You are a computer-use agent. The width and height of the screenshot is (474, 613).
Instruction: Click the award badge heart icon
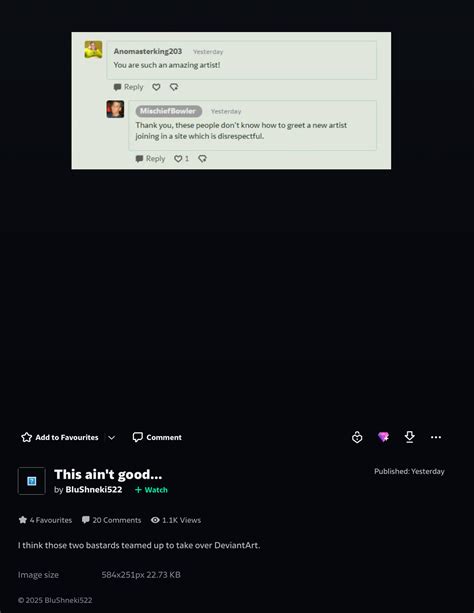point(357,437)
